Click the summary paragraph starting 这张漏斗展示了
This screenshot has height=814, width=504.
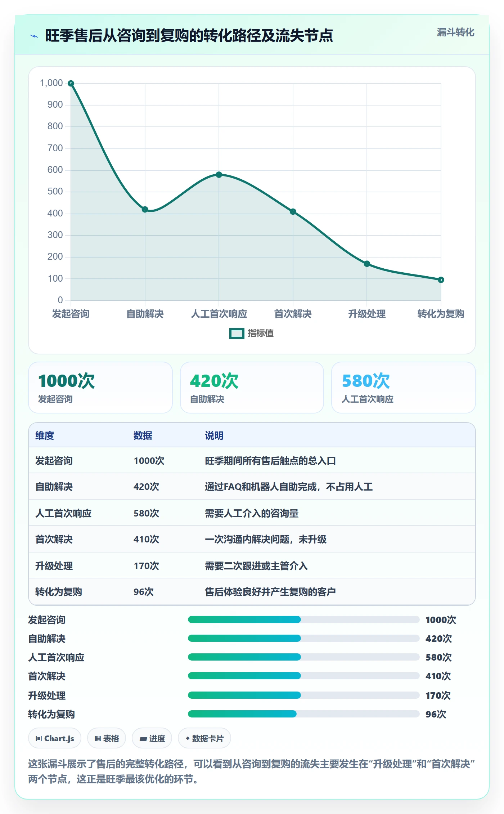click(252, 771)
